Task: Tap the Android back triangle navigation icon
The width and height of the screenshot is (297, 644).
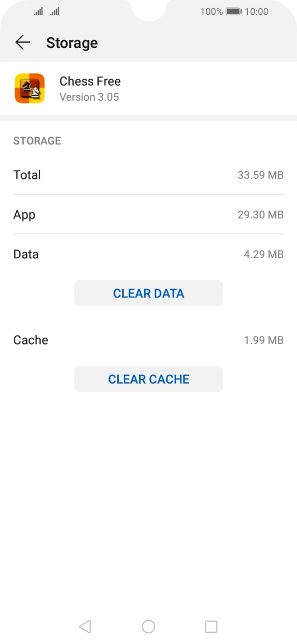Action: pos(85,626)
